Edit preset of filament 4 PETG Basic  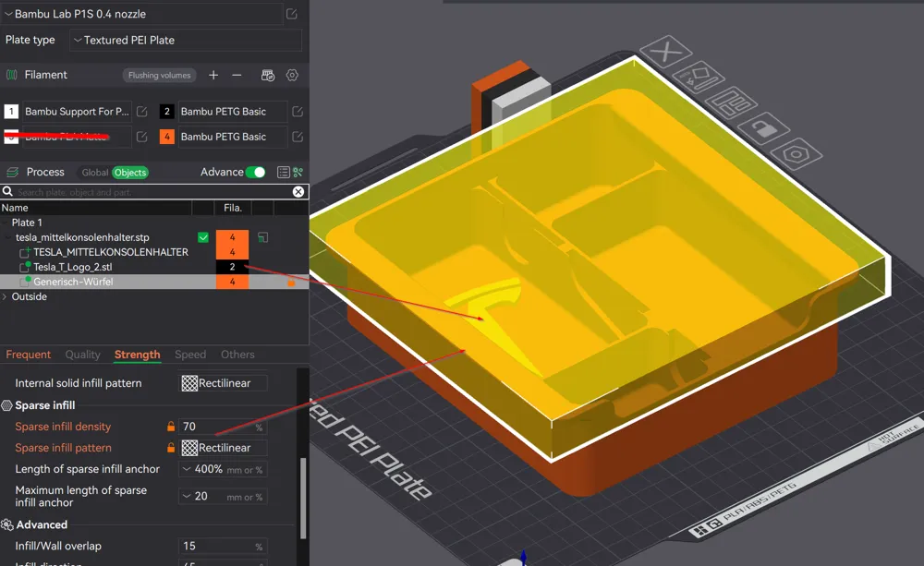298,137
